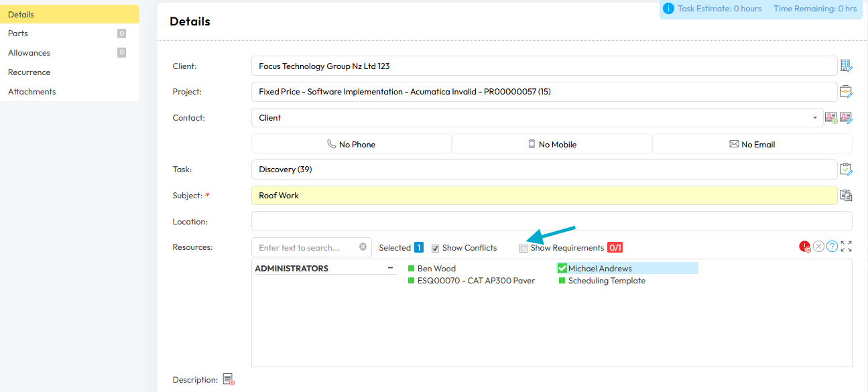Image resolution: width=868 pixels, height=392 pixels.
Task: Click the Parts count badge
Action: coord(121,34)
